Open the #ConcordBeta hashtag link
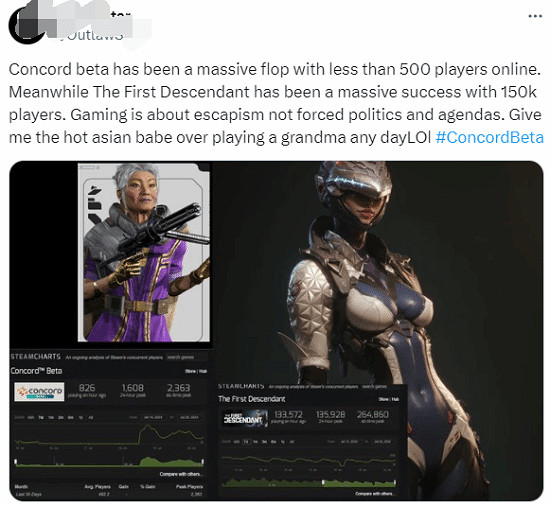550x506 pixels. tap(489, 137)
